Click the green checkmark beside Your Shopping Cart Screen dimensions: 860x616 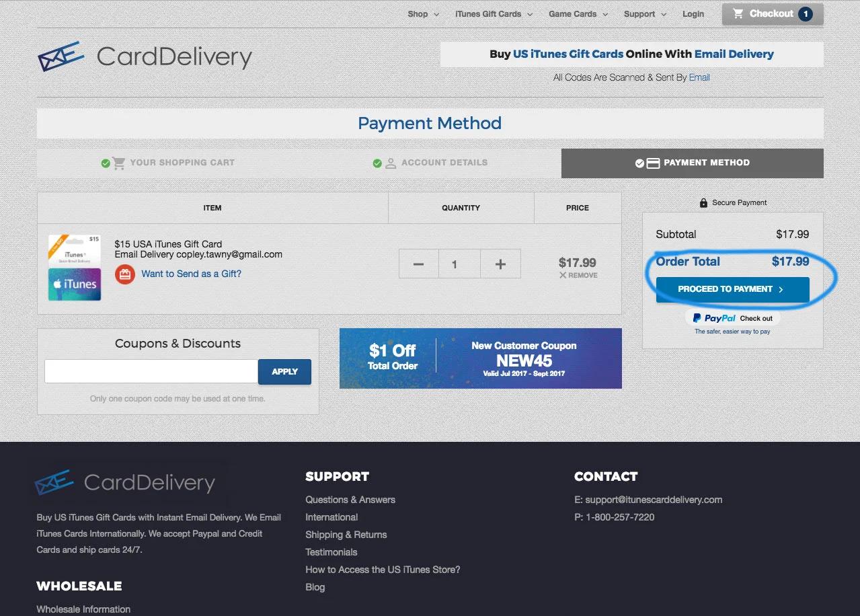point(106,163)
